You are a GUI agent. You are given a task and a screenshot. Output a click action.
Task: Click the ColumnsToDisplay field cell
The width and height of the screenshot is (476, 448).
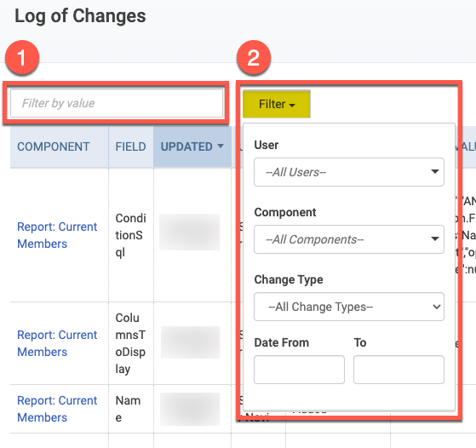tap(130, 343)
